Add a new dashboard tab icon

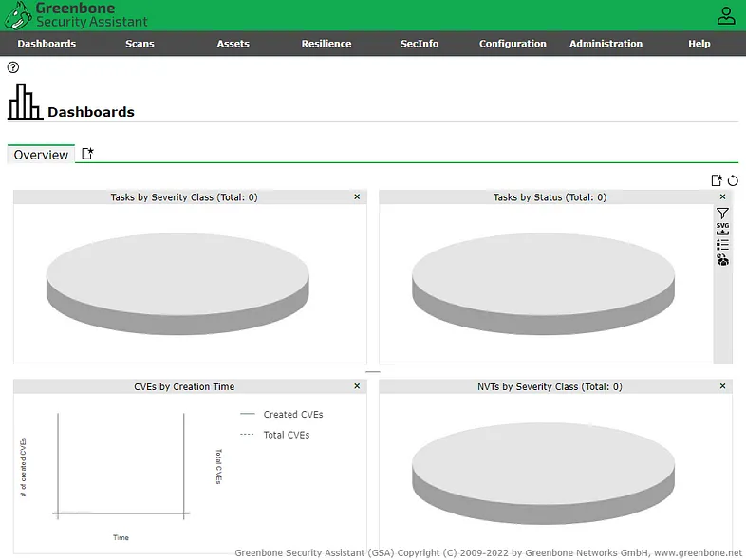[x=87, y=154]
